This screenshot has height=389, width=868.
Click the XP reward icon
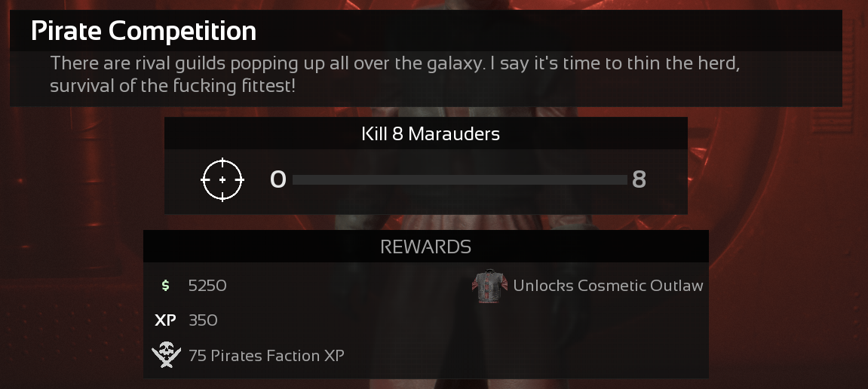(165, 320)
